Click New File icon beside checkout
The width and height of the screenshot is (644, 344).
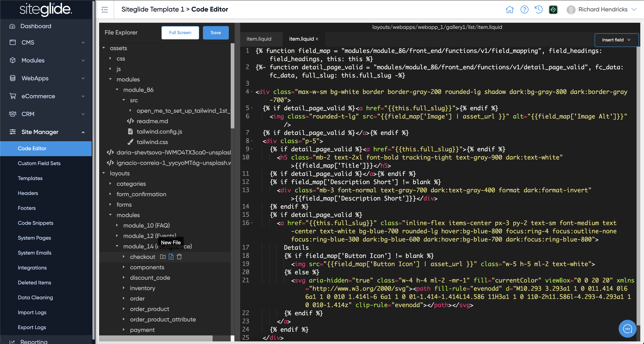click(171, 257)
